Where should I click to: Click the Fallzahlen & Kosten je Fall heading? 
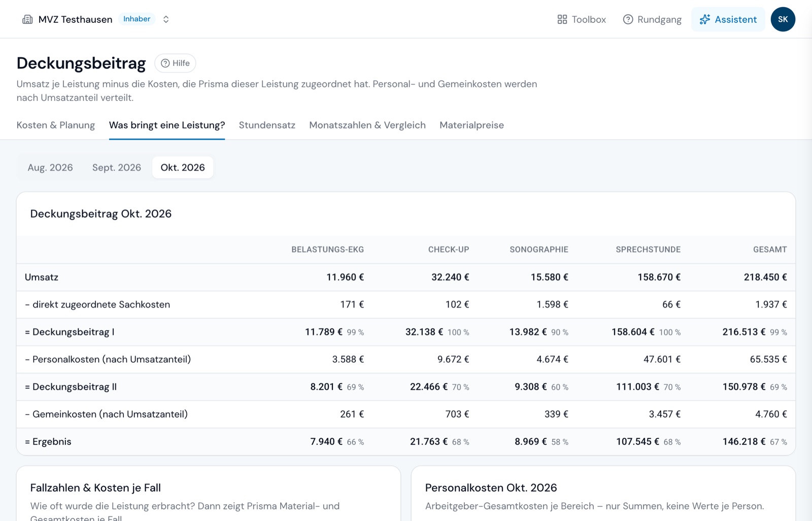pyautogui.click(x=95, y=488)
